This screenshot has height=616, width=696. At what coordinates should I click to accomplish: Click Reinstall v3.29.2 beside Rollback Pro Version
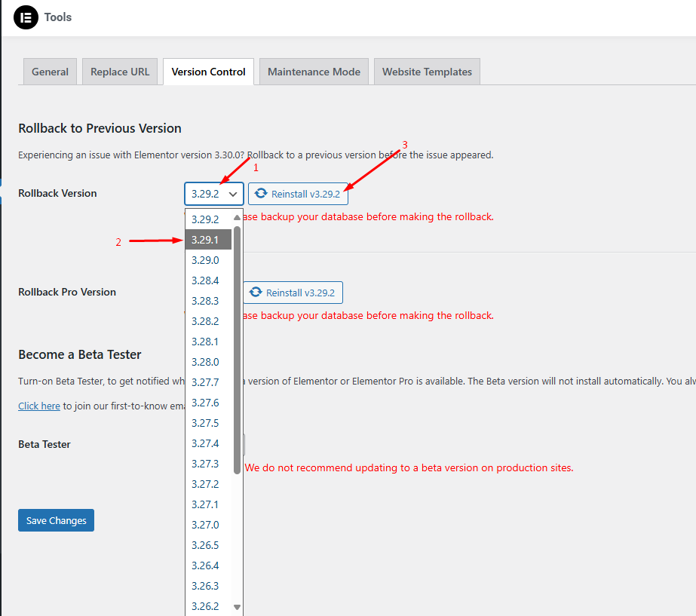[x=293, y=293]
